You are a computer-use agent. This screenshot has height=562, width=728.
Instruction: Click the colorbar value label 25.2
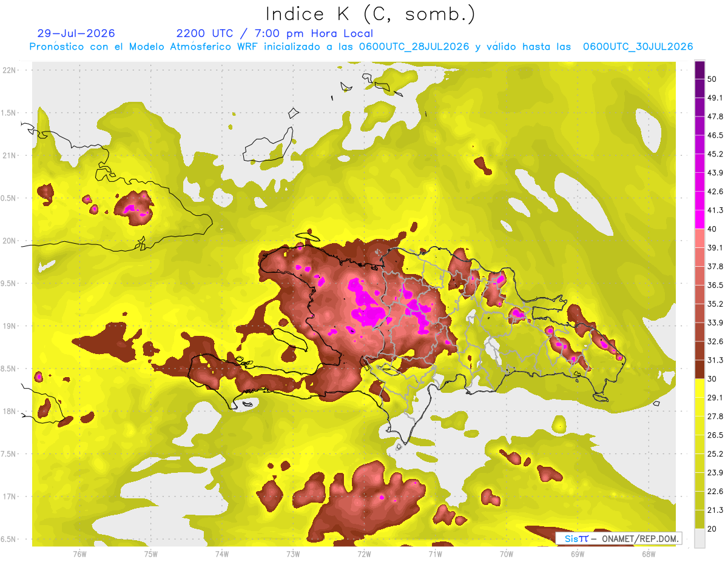(715, 454)
